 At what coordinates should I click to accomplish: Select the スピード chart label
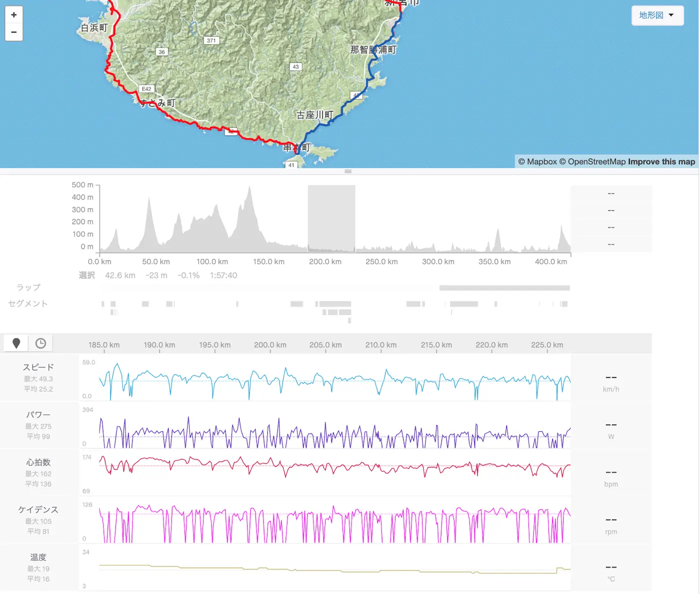tap(38, 367)
